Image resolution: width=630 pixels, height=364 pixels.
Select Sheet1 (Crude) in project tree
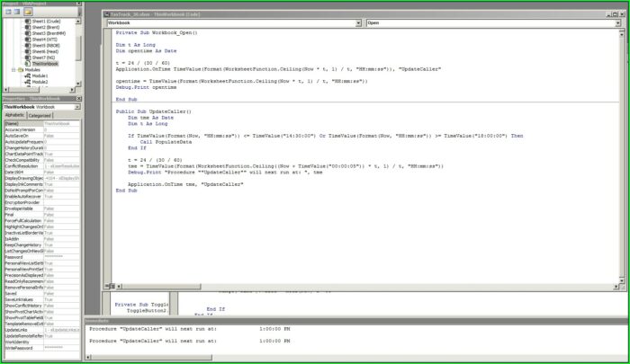[x=46, y=22]
